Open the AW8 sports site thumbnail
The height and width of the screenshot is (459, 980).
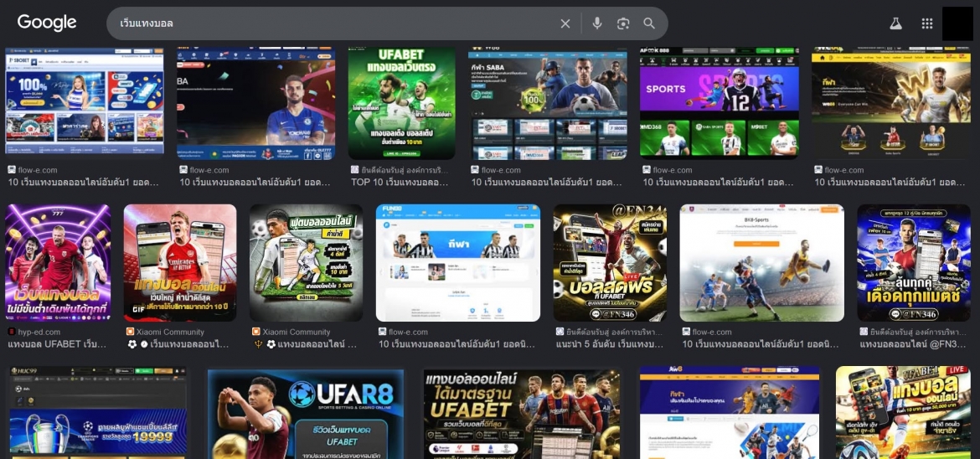(729, 413)
